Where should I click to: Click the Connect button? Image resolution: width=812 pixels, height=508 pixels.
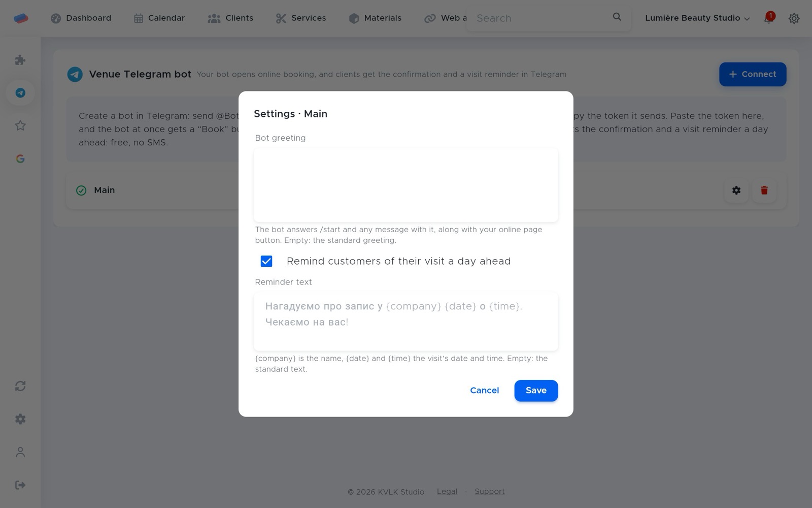click(753, 74)
